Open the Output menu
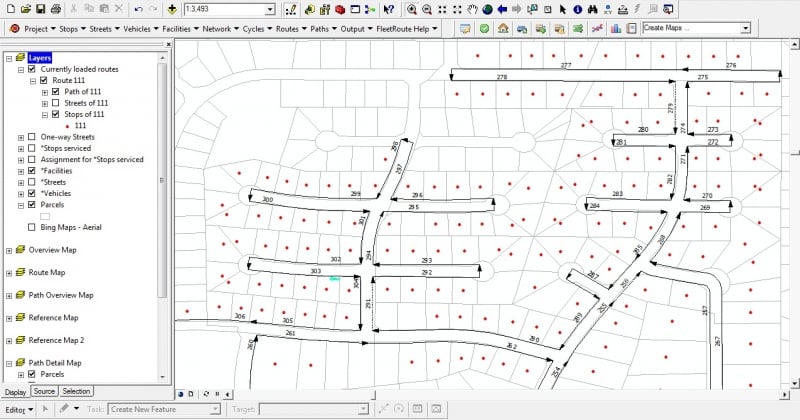Viewport: 800px width, 420px height. (x=356, y=29)
